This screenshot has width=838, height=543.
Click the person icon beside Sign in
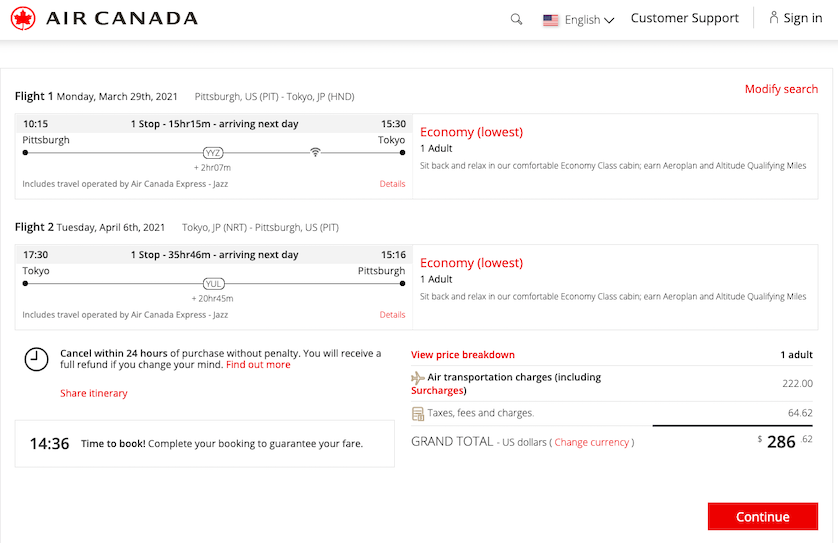click(x=773, y=18)
